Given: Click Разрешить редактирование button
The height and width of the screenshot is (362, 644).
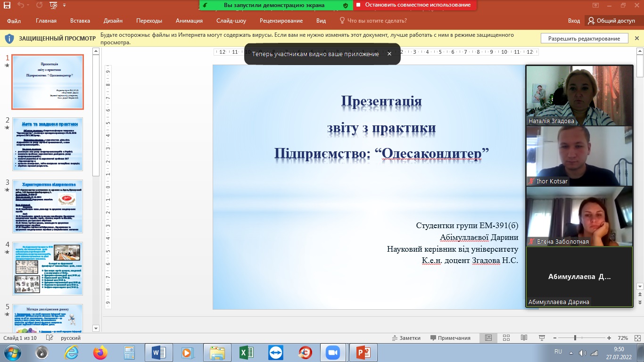Looking at the screenshot, I should pos(584,39).
